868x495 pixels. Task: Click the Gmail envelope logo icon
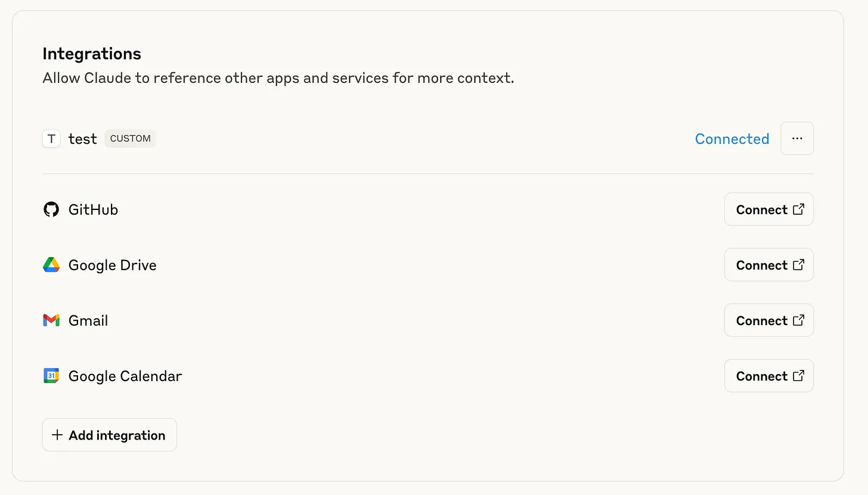tap(51, 321)
